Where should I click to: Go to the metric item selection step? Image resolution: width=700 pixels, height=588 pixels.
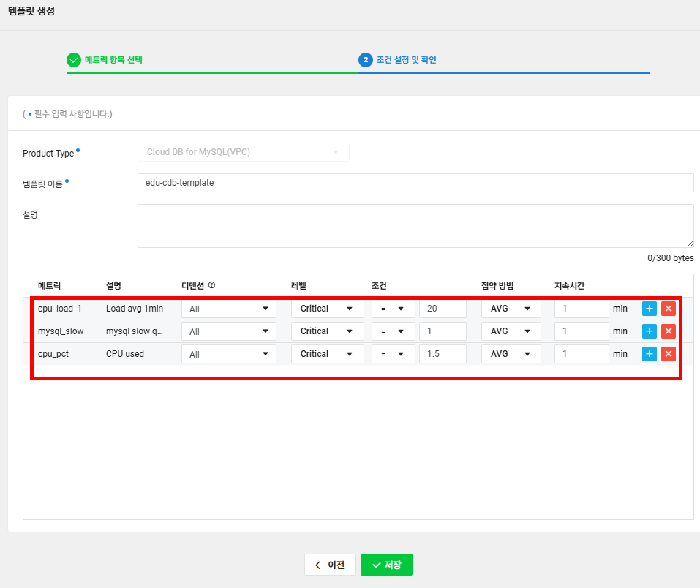105,60
